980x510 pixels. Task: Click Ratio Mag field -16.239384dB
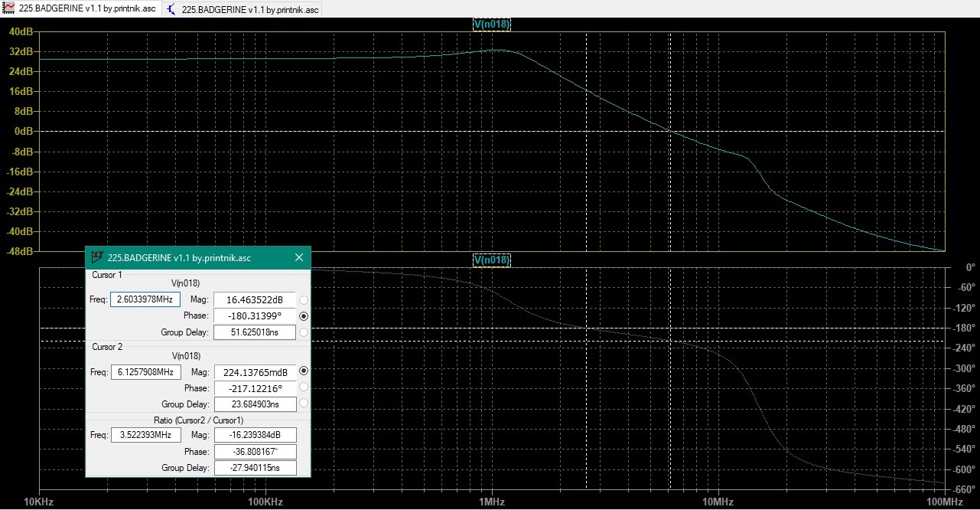point(255,435)
